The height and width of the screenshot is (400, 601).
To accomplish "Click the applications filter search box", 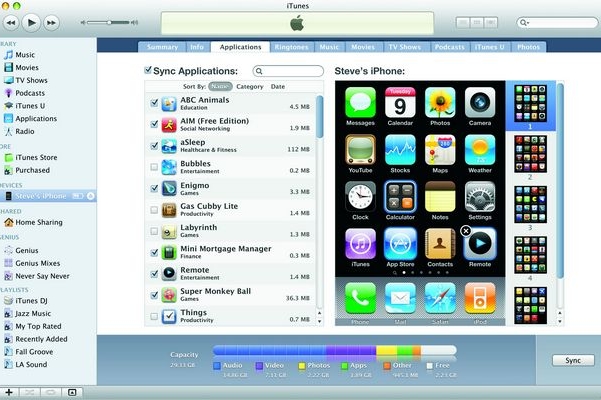I will tap(288, 71).
